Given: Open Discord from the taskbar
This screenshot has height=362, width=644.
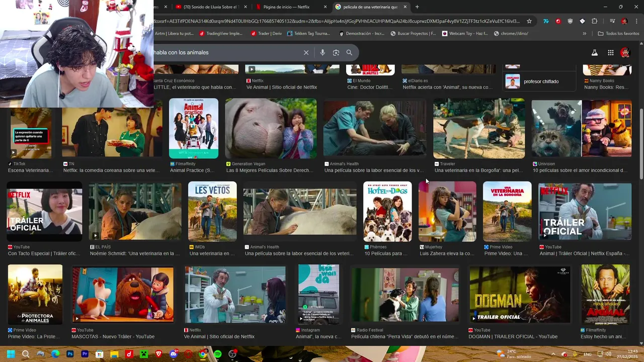Looking at the screenshot, I should pyautogui.click(x=174, y=354).
